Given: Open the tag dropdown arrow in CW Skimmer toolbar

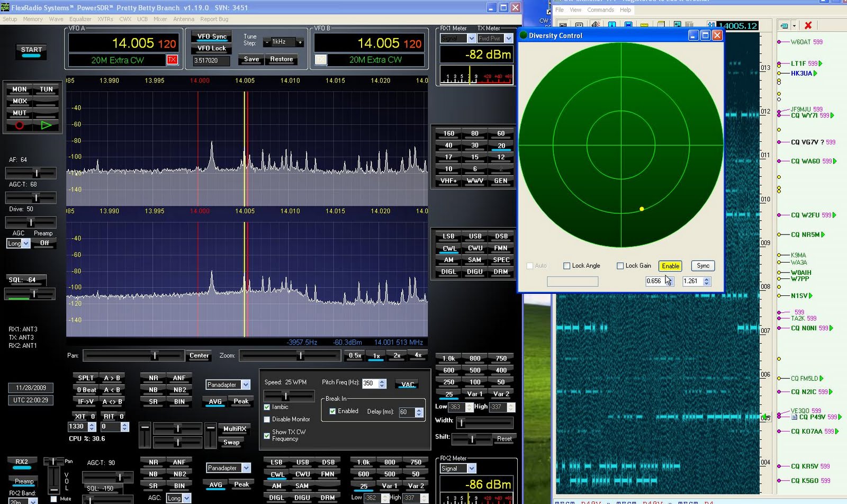Looking at the screenshot, I should 794,25.
